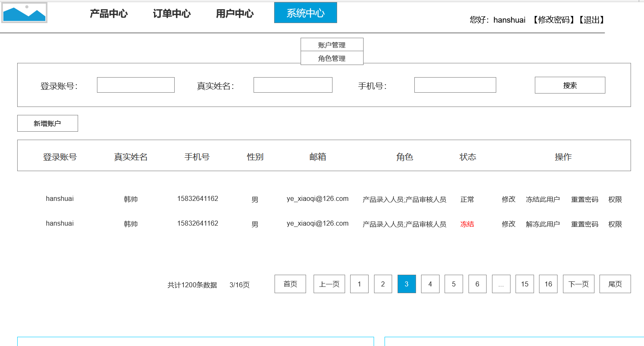Image resolution: width=644 pixels, height=346 pixels.
Task: Click the 正常 status text
Action: tap(467, 199)
